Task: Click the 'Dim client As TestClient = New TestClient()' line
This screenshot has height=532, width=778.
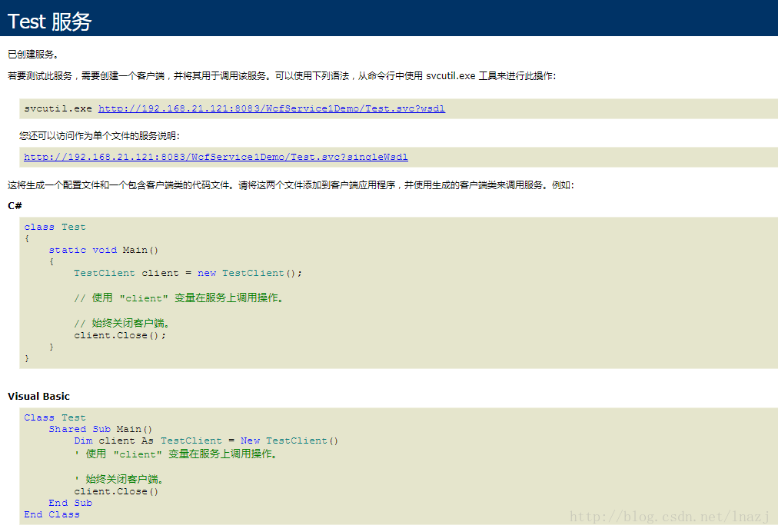Action: tap(206, 441)
